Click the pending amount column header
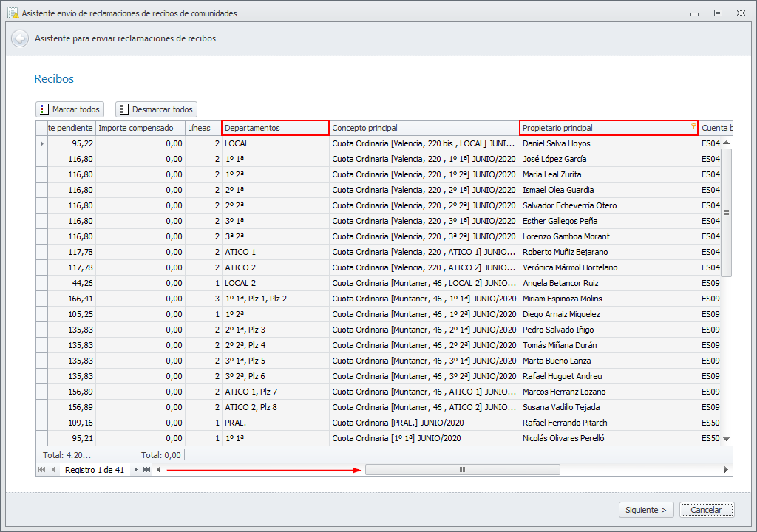The height and width of the screenshot is (532, 757). tap(72, 128)
